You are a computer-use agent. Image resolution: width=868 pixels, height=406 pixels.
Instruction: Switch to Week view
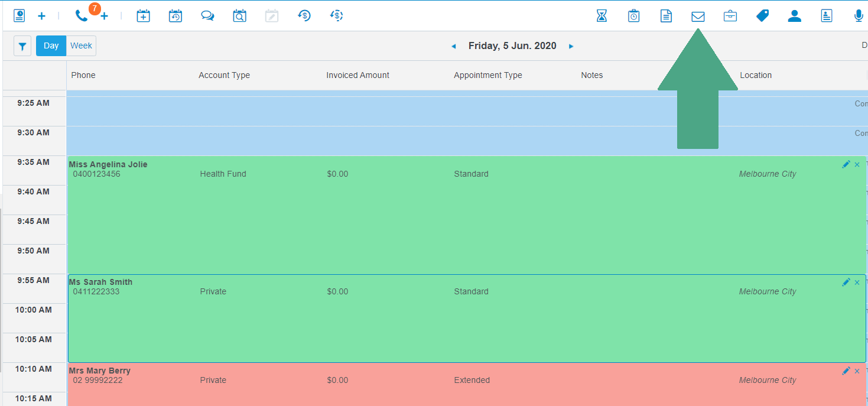(x=81, y=46)
